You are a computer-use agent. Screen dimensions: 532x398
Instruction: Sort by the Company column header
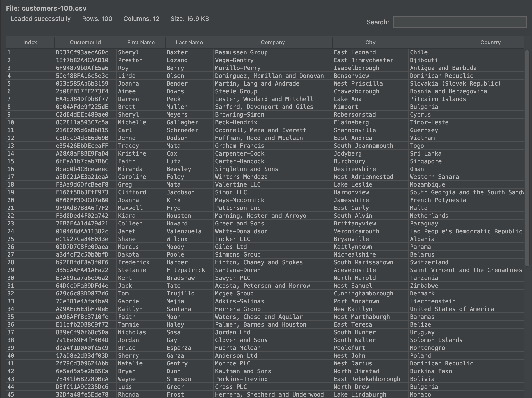273,42
